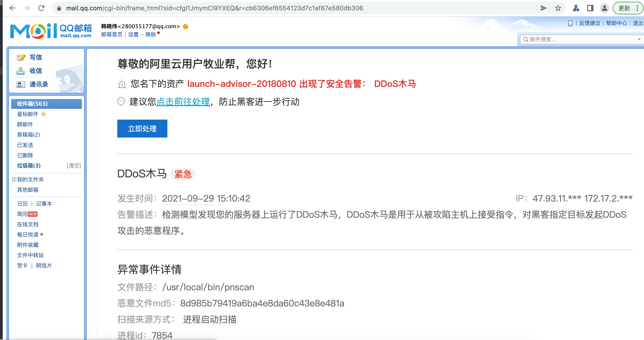Bookmark this page with the star icon
This screenshot has height=340, width=644.
coord(558,8)
